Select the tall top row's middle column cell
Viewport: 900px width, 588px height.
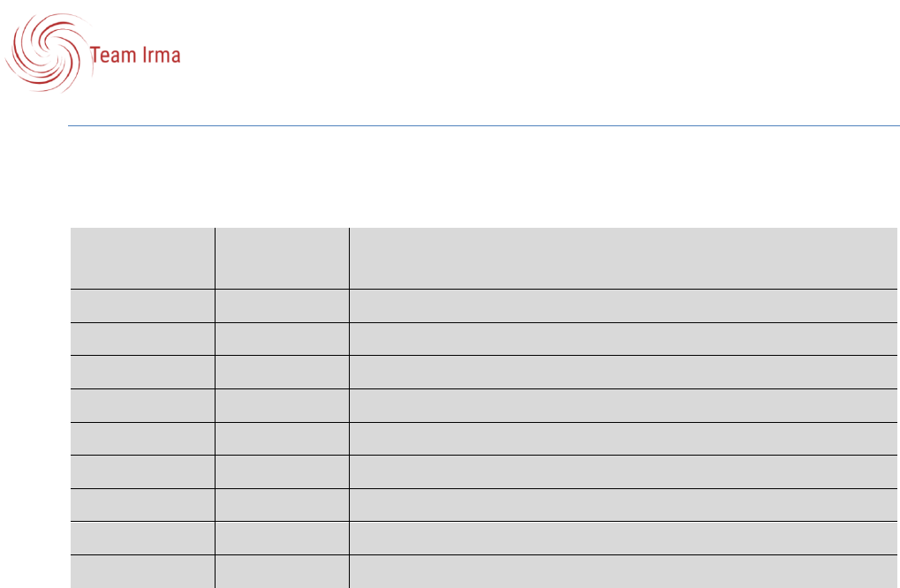(281, 258)
